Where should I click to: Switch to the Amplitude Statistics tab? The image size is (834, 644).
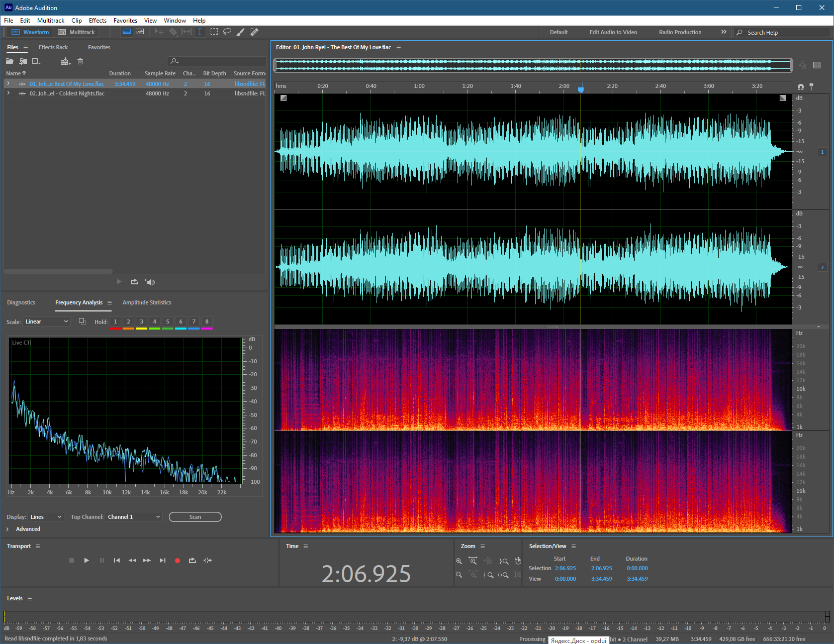click(147, 302)
